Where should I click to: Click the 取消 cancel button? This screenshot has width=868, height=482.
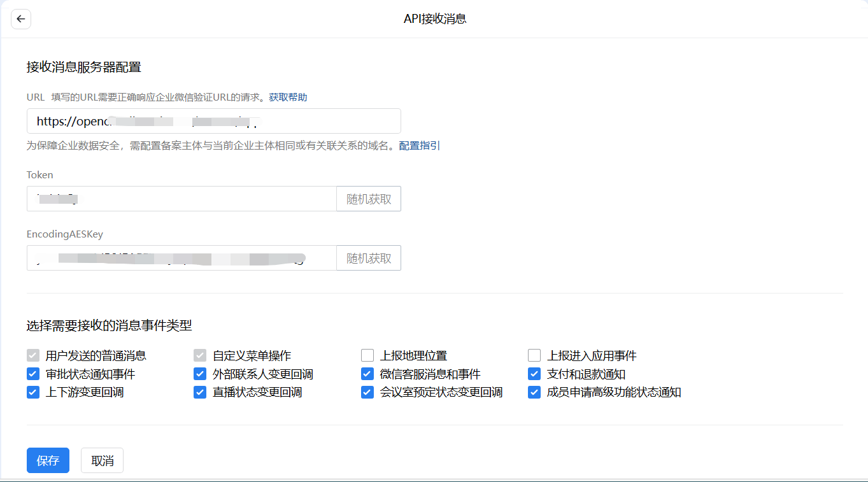tap(102, 460)
